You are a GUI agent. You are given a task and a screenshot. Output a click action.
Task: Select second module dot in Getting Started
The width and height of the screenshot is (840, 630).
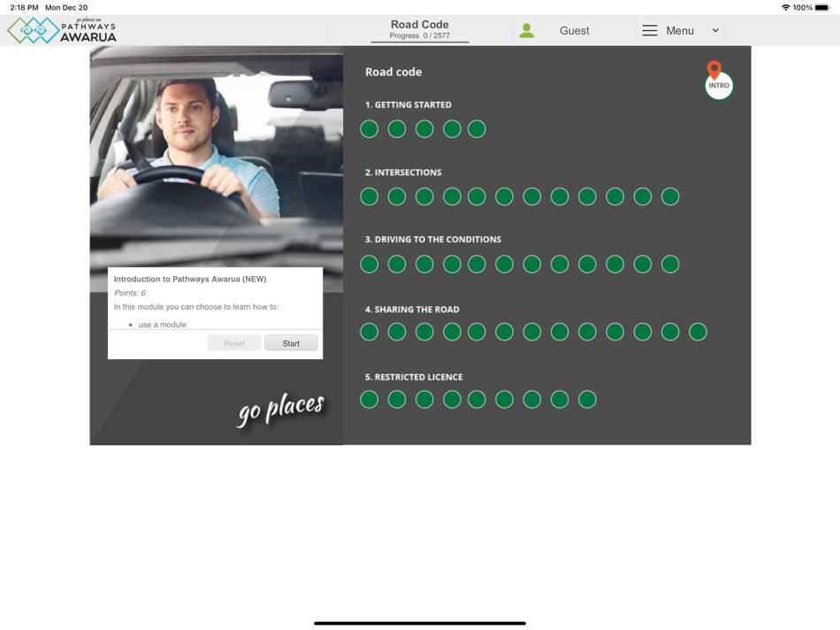[397, 129]
